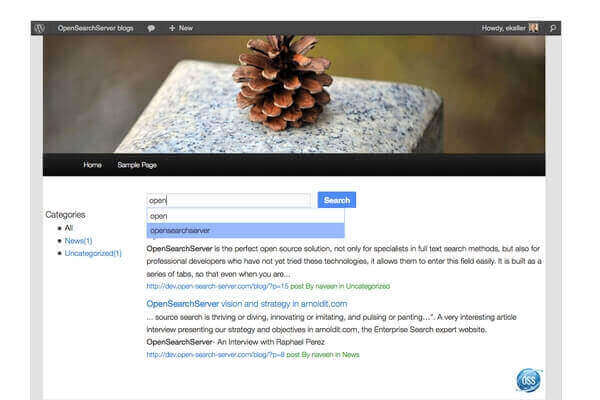600x400 pixels.
Task: Open the comments bubble icon
Action: point(151,28)
